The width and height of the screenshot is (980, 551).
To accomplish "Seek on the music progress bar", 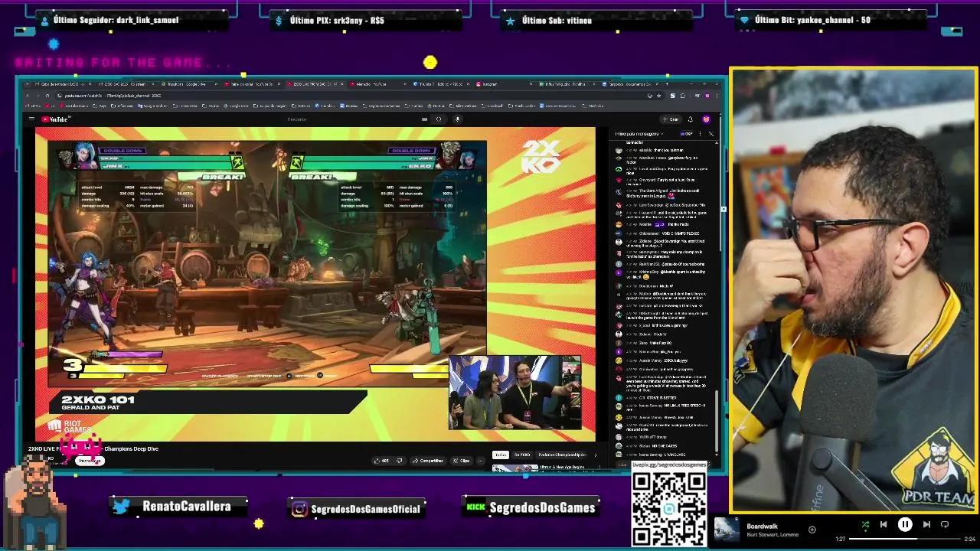I will pos(904,539).
